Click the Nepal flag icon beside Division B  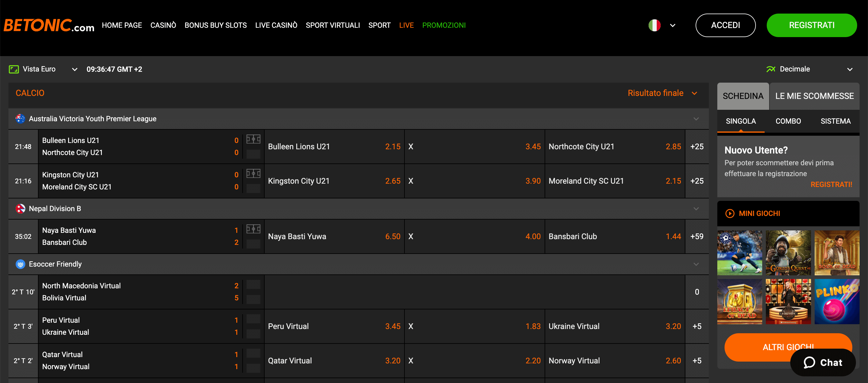(x=20, y=208)
